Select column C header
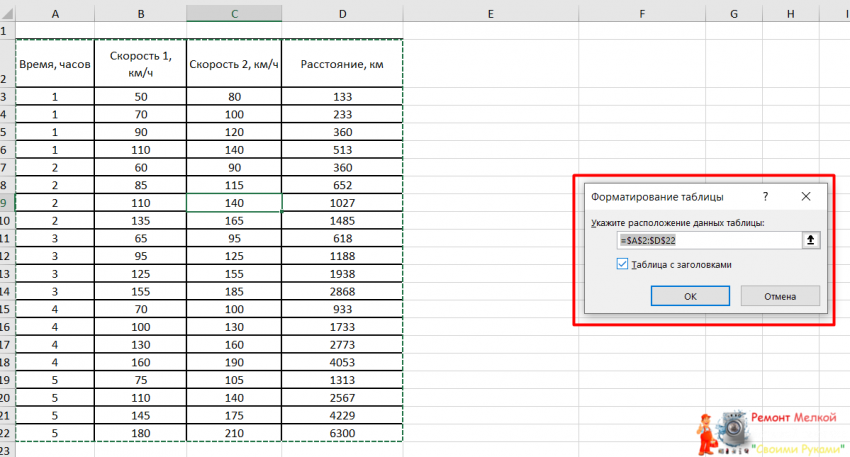The image size is (850, 457). (x=234, y=13)
